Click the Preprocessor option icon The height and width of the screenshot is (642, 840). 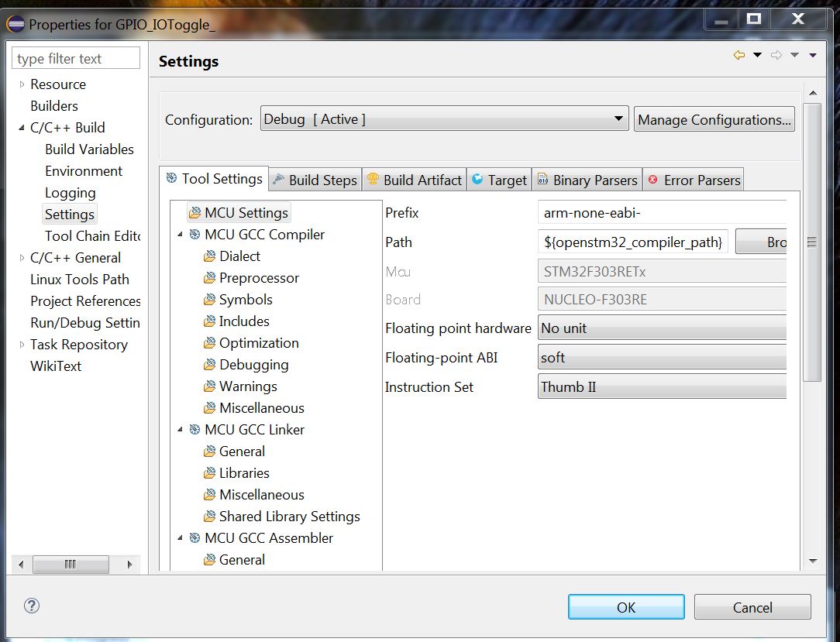coord(209,278)
